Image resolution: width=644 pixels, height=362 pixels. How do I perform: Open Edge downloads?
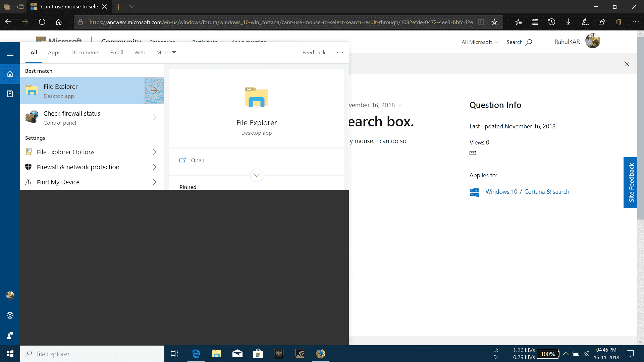(x=568, y=22)
